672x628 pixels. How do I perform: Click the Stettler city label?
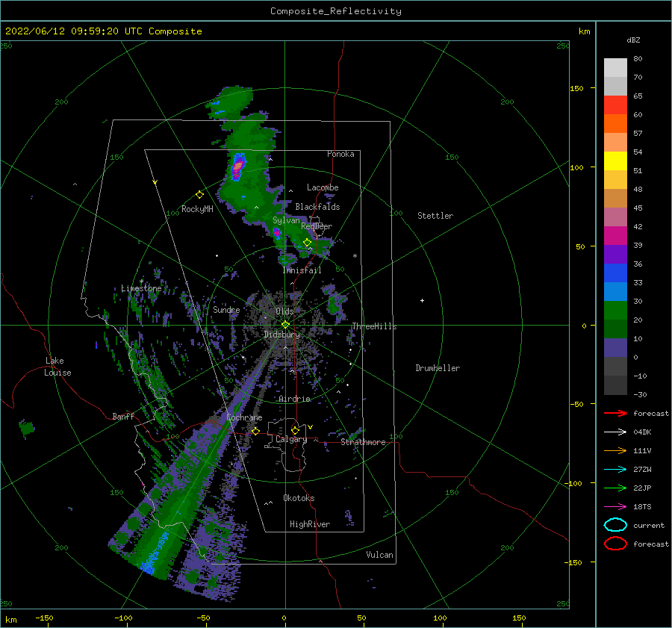tap(435, 216)
